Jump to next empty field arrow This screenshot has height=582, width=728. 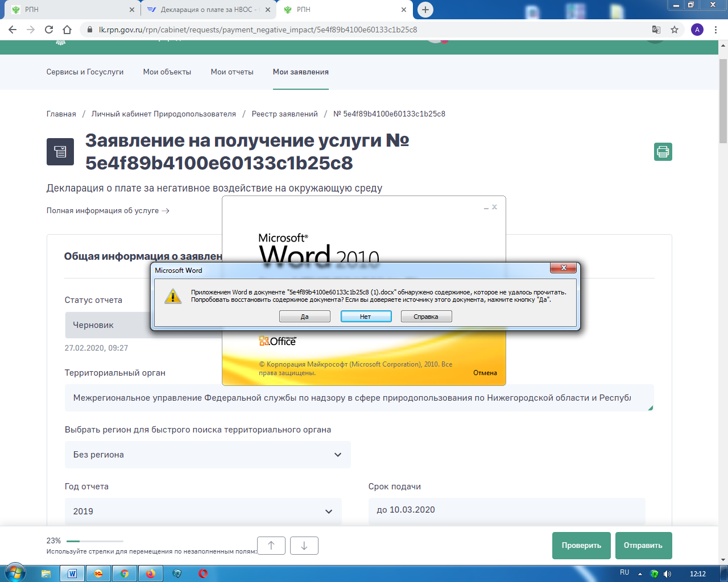(304, 546)
